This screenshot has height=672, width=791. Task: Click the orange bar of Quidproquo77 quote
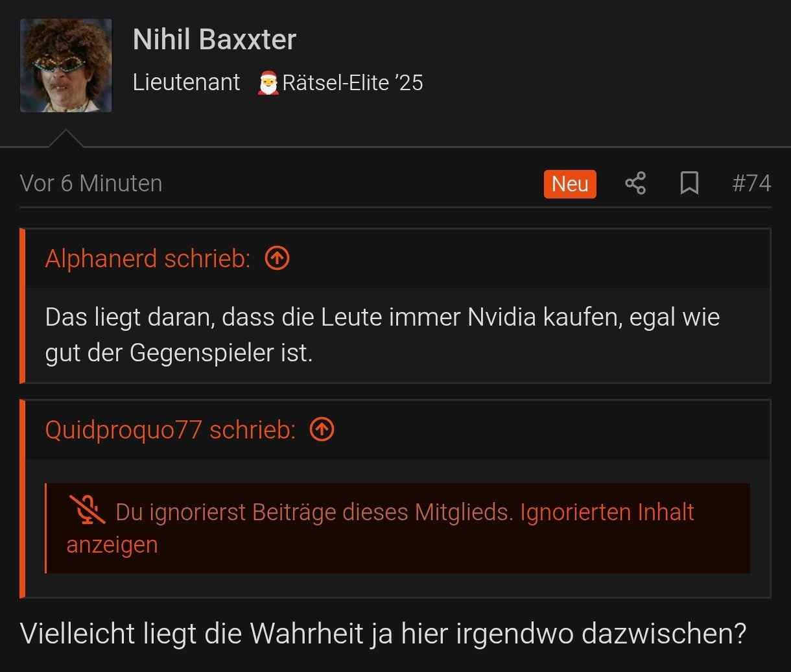[x=22, y=498]
